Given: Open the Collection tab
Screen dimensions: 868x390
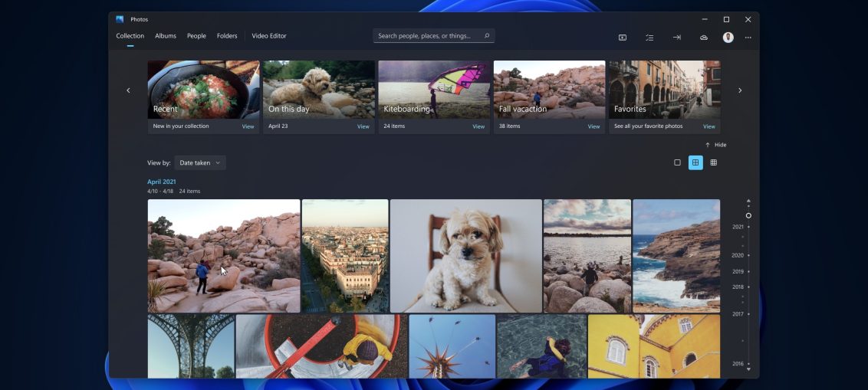Looking at the screenshot, I should [x=130, y=36].
